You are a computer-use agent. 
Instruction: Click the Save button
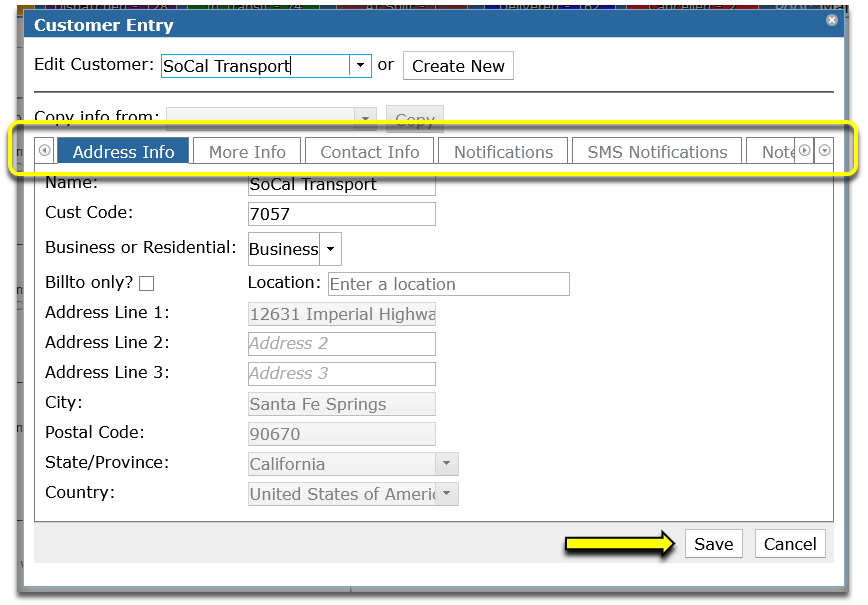coord(714,544)
